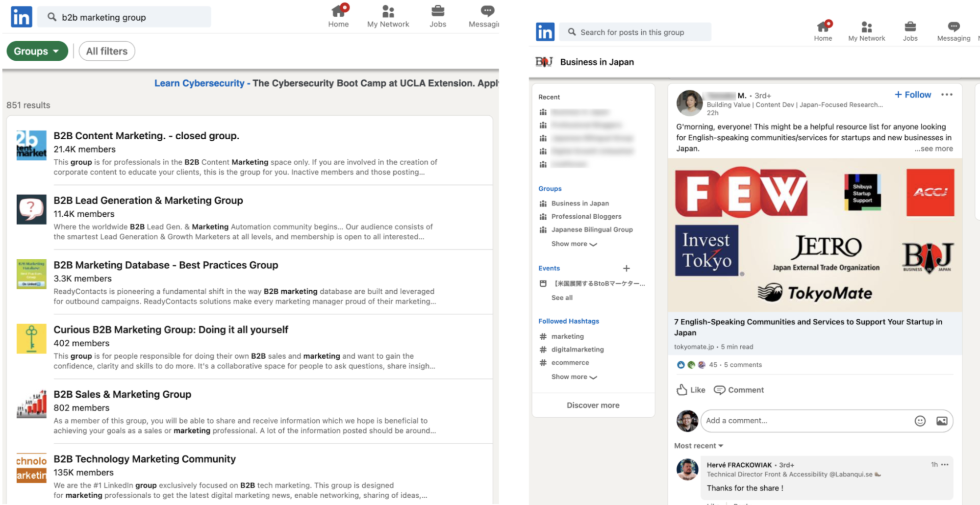This screenshot has height=505, width=980.
Task: Open the emoji picker in the comment box
Action: [920, 421]
